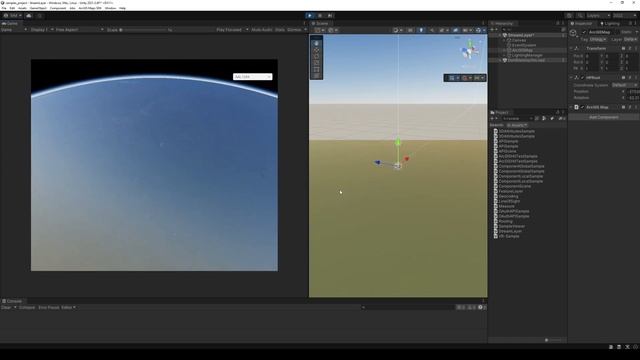The image size is (640, 360).
Task: Click the white text field in Game view
Action: [x=253, y=77]
